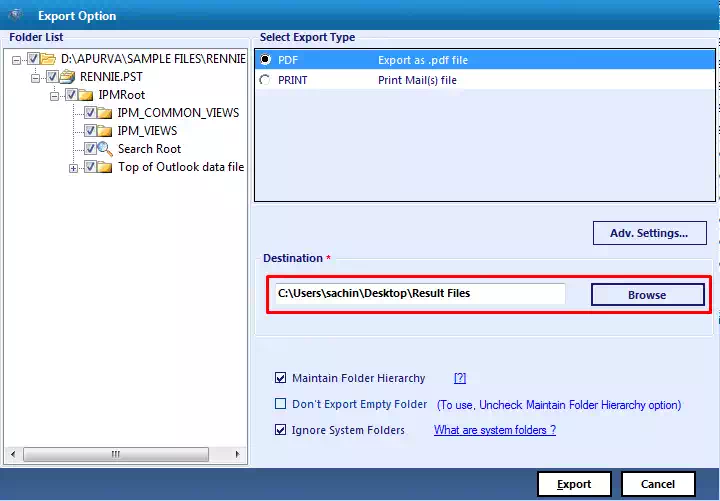
Task: Expand the Top of Outlook data file node
Action: click(73, 169)
